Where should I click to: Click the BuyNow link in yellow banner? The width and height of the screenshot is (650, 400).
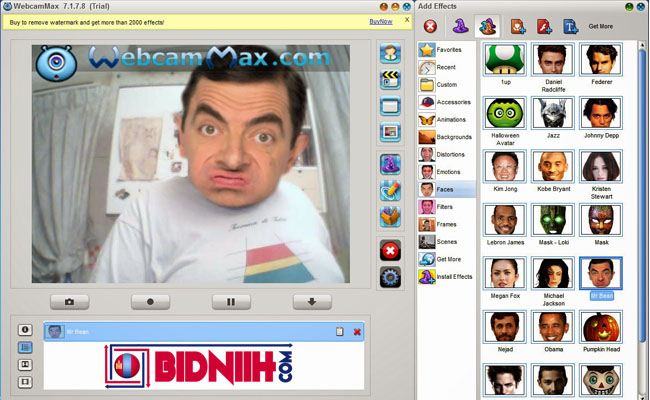point(381,22)
